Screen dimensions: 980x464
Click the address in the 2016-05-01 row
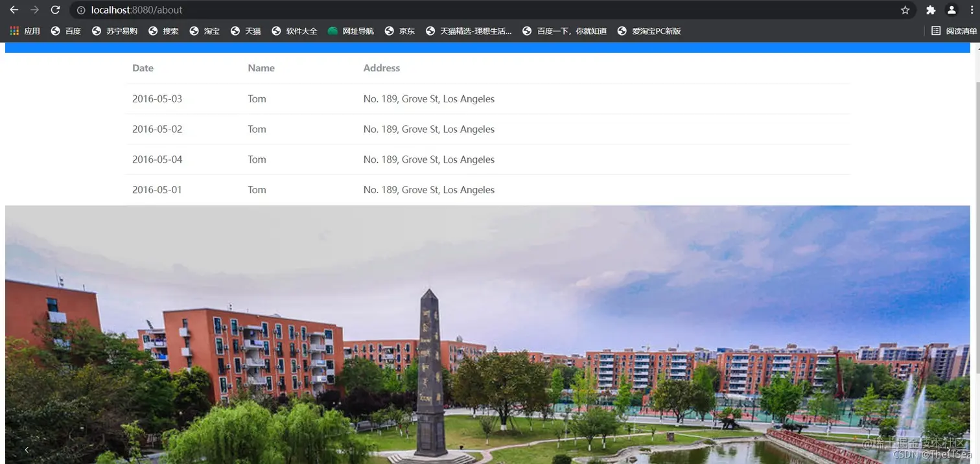coord(429,190)
